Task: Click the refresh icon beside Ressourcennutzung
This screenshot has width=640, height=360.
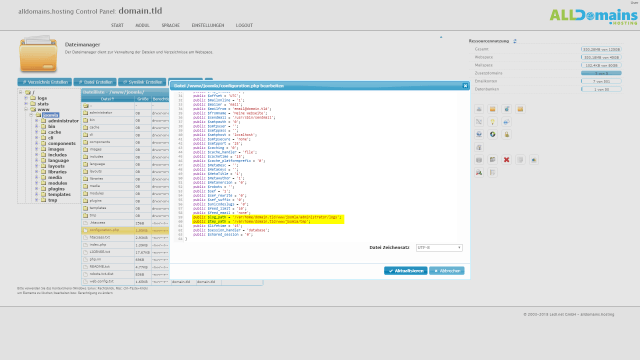Action: pos(515,41)
